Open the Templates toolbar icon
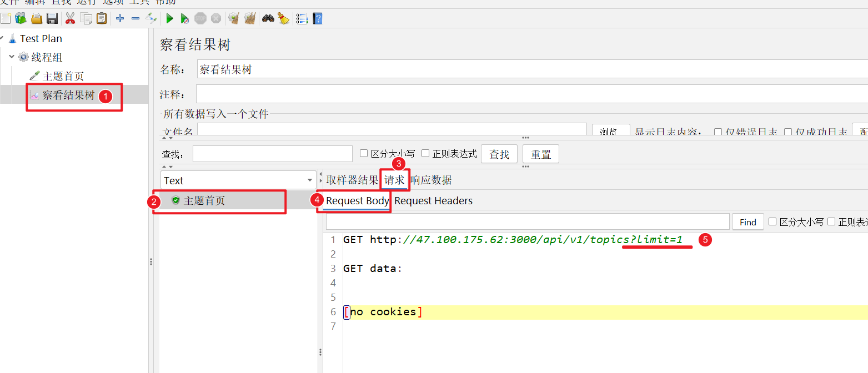Image resolution: width=868 pixels, height=373 pixels. pyautogui.click(x=21, y=18)
